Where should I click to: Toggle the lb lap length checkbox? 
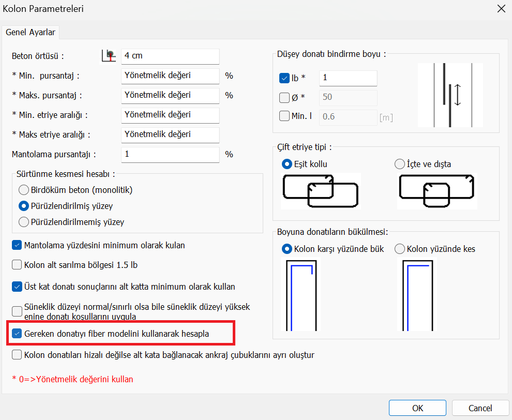[x=284, y=78]
